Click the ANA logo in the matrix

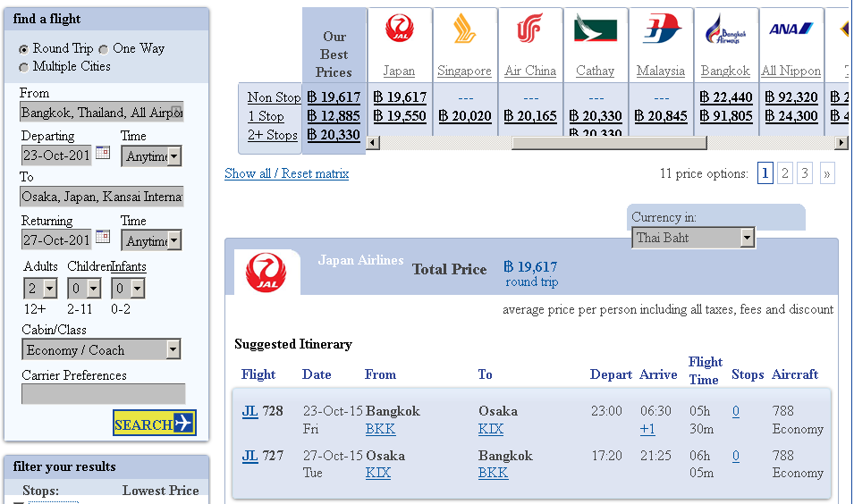[x=791, y=29]
